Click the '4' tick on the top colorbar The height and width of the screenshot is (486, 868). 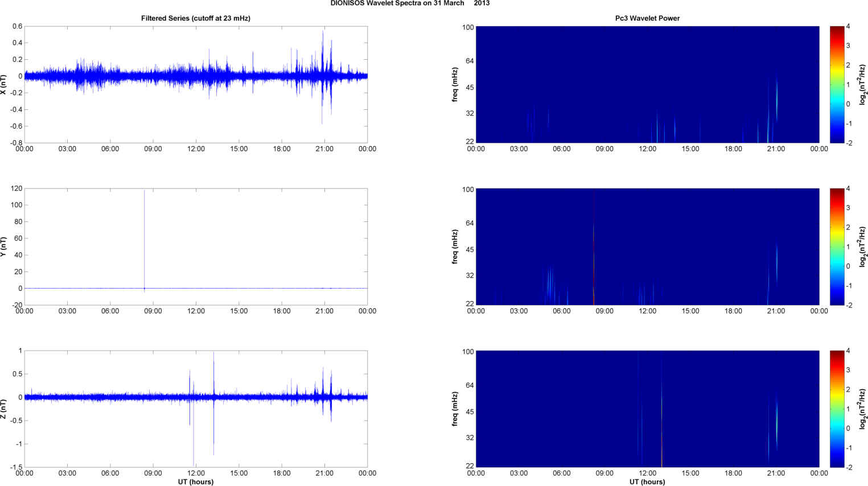848,26
